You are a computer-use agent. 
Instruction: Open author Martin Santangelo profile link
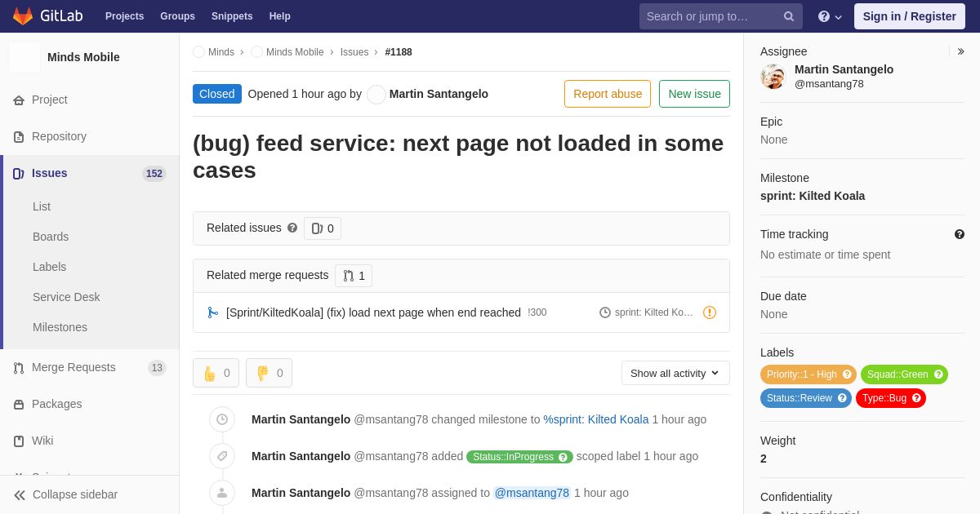pyautogui.click(x=439, y=94)
